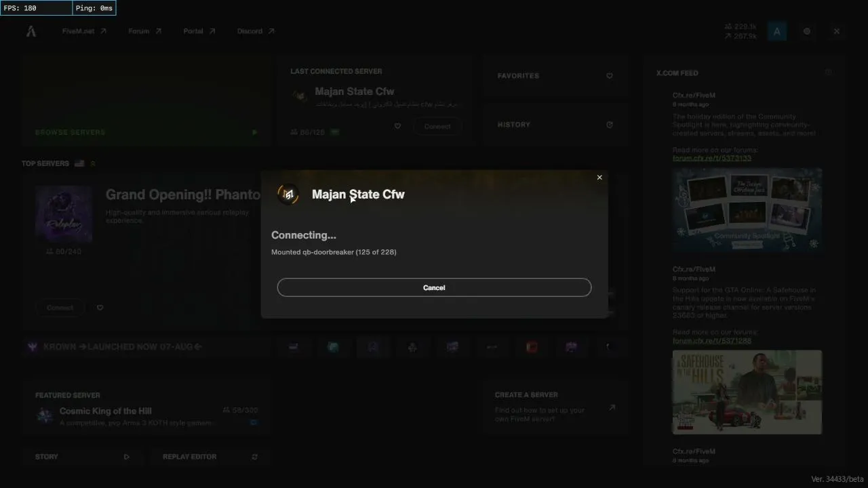Open the Discord link
The height and width of the screenshot is (488, 868).
pos(256,31)
